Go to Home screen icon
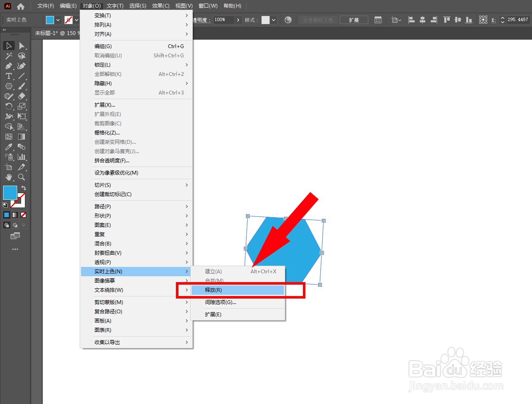 pos(20,6)
